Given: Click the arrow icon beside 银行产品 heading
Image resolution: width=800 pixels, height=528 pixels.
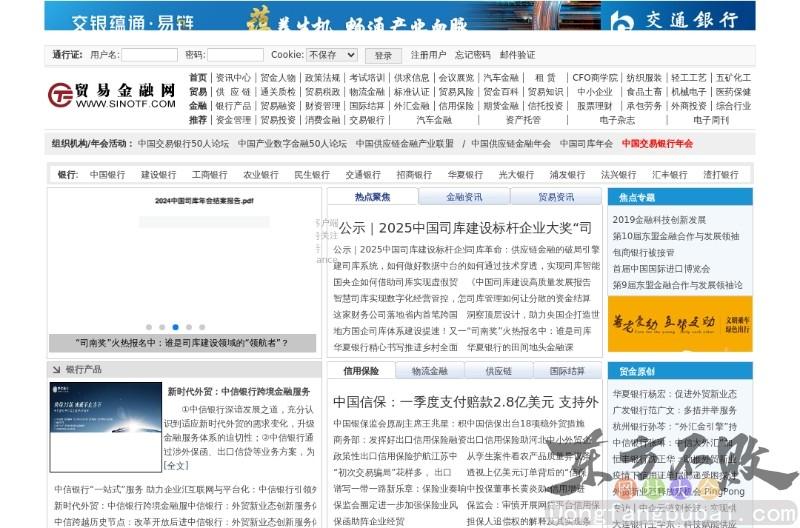Looking at the screenshot, I should (56, 369).
